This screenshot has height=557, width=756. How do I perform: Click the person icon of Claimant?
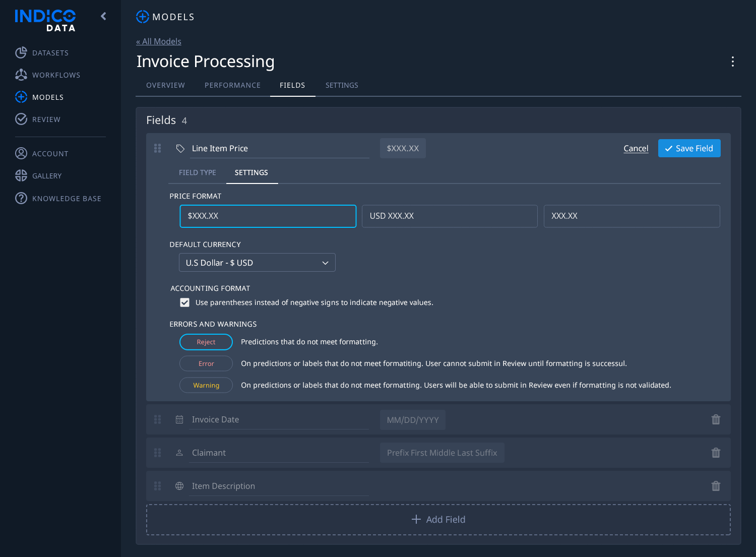tap(179, 453)
